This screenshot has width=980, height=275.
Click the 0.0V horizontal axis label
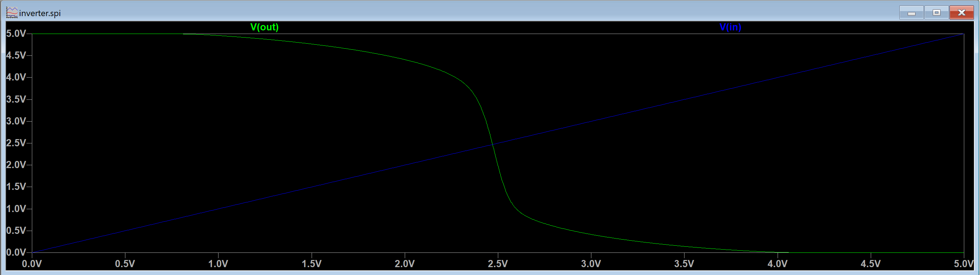pyautogui.click(x=32, y=264)
